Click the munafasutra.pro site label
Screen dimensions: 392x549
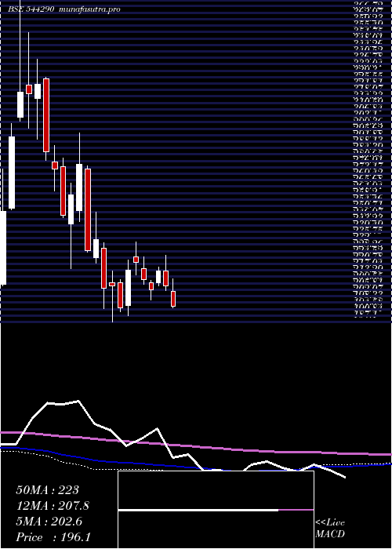(90, 9)
